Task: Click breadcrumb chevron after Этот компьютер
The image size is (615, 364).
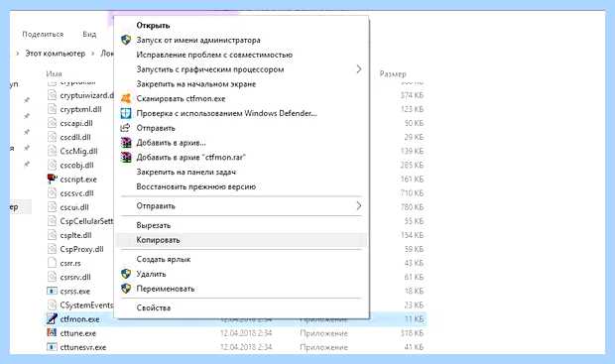Action: pos(93,54)
